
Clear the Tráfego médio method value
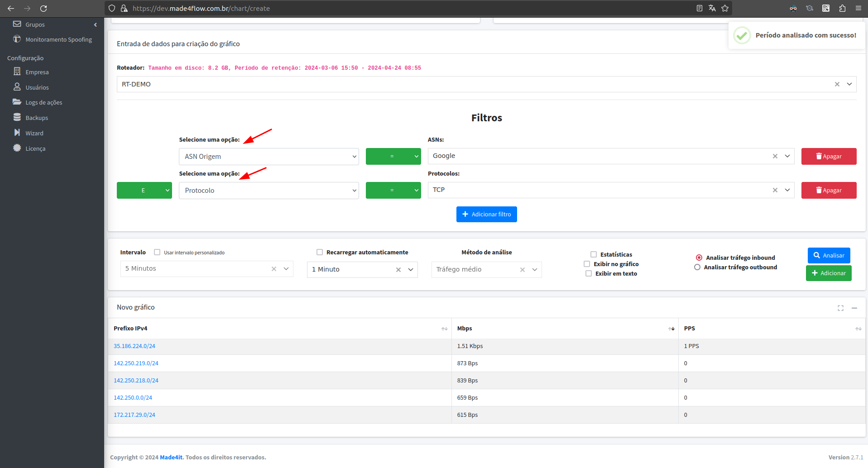[x=523, y=270]
